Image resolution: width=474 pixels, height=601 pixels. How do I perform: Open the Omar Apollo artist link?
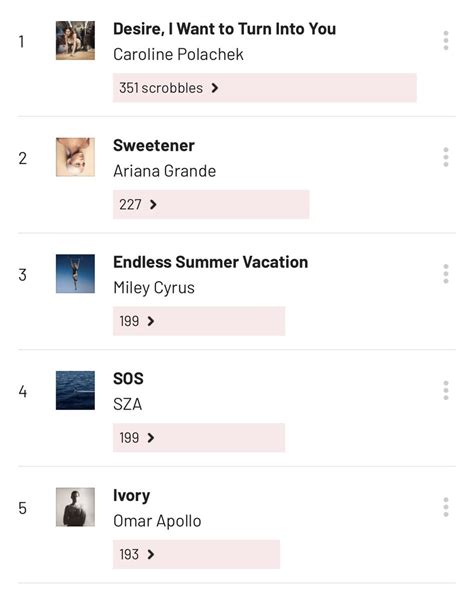[x=157, y=521]
